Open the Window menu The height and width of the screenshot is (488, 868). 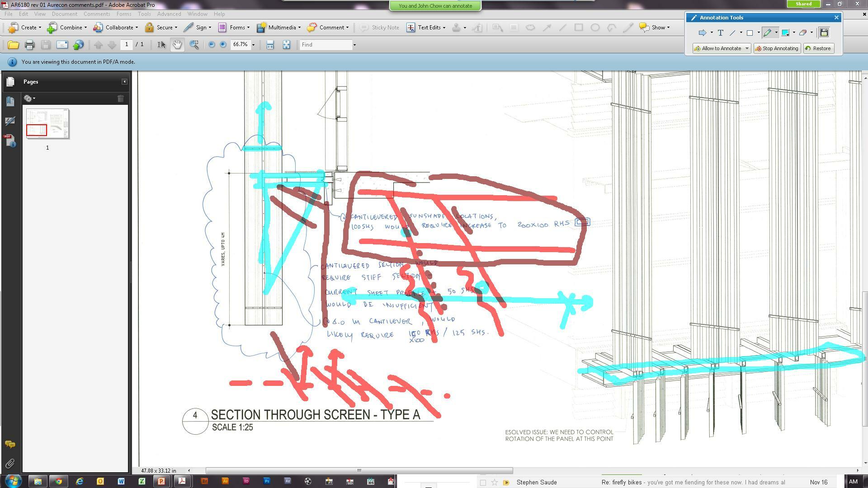click(x=198, y=14)
